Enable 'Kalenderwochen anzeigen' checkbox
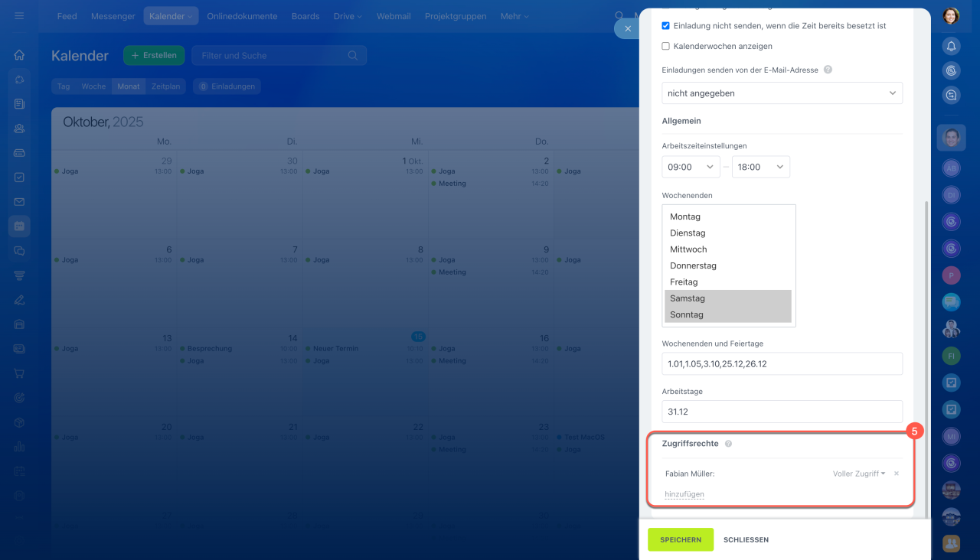The width and height of the screenshot is (980, 560). tap(665, 47)
